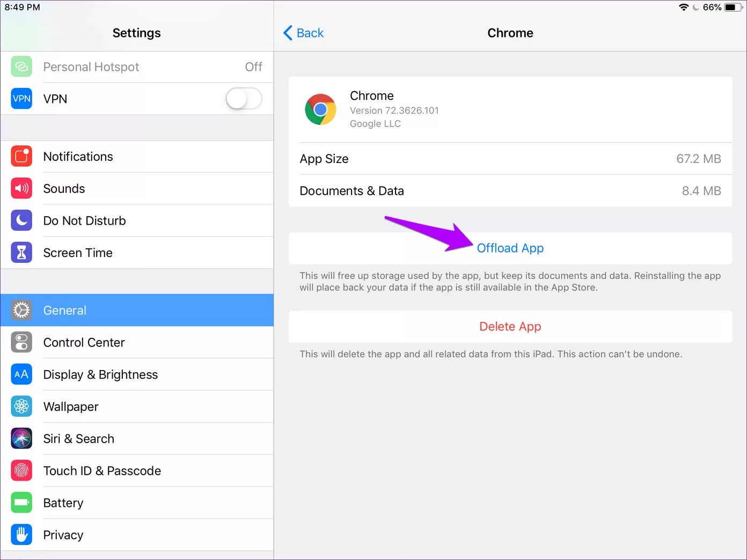
Task: Tap the Sounds speaker icon
Action: [21, 188]
